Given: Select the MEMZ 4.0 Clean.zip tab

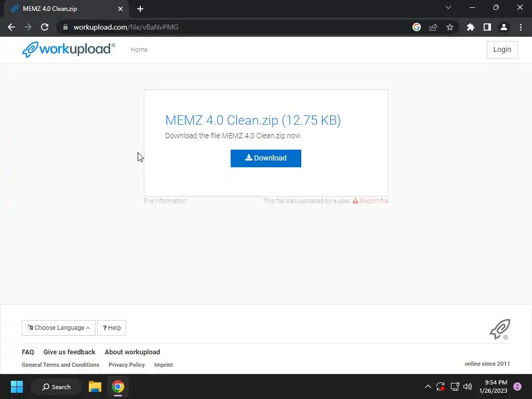Looking at the screenshot, I should (66, 9).
